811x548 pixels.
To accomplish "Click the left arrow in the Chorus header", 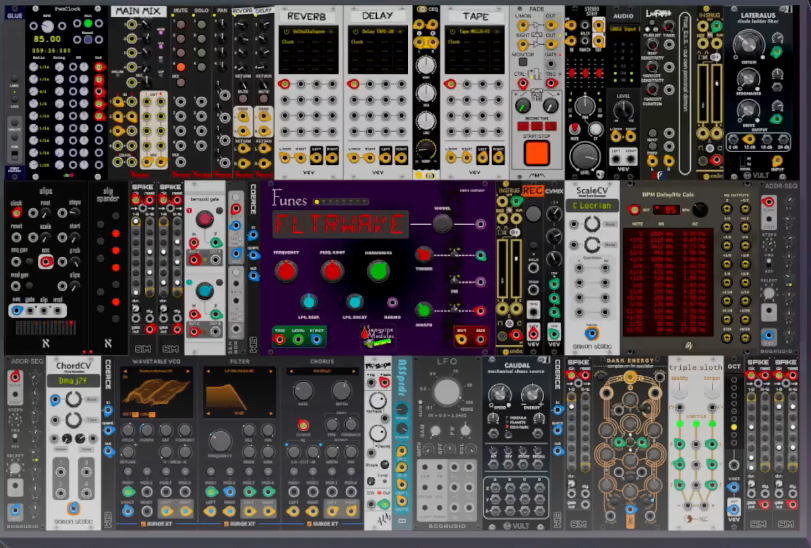I will (291, 371).
